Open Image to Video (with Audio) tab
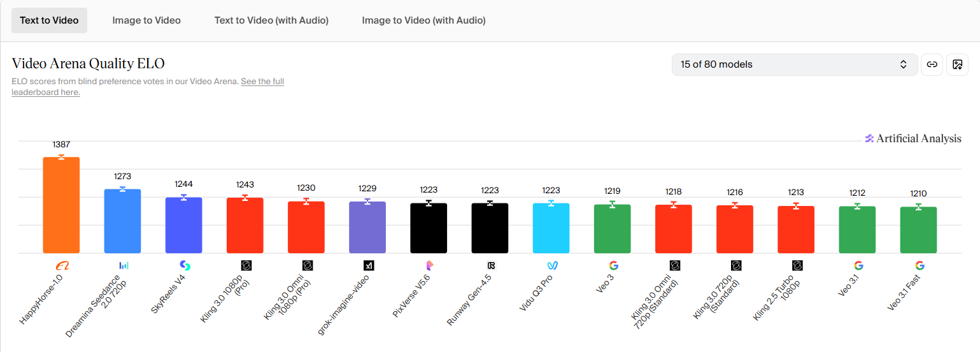980x352 pixels. point(423,20)
